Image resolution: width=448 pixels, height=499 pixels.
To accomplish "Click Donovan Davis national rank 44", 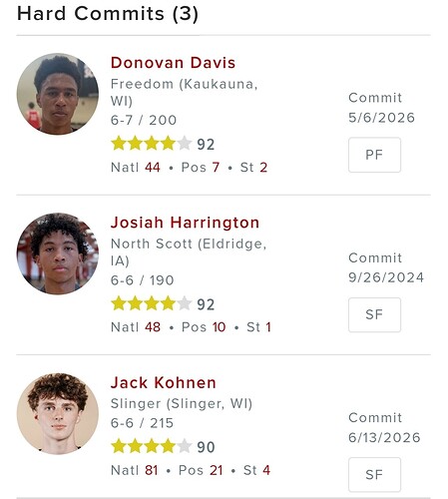I will 153,168.
